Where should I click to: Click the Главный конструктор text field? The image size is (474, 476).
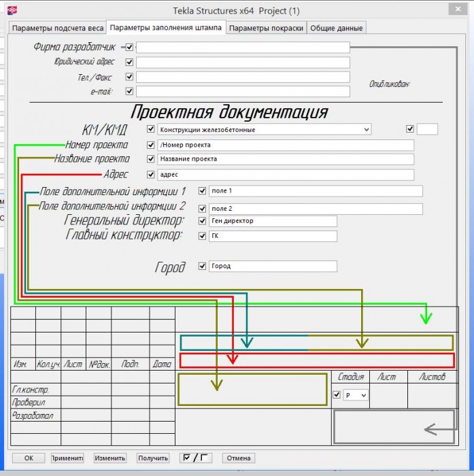[x=273, y=236]
